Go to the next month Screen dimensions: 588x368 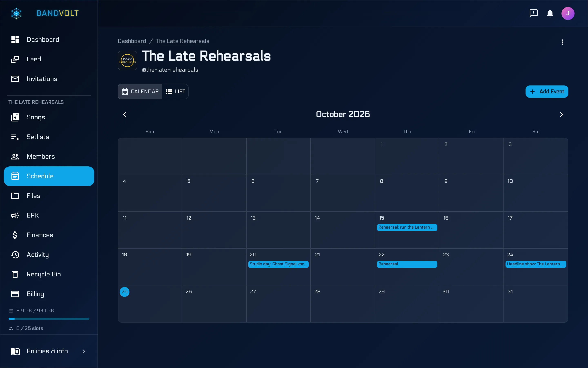point(561,114)
